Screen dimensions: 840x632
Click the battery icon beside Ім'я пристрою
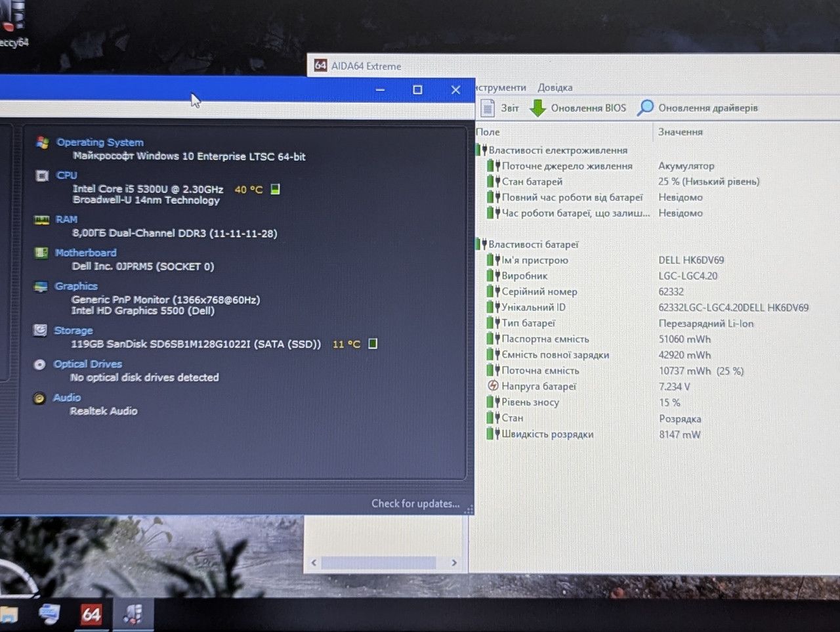493,260
